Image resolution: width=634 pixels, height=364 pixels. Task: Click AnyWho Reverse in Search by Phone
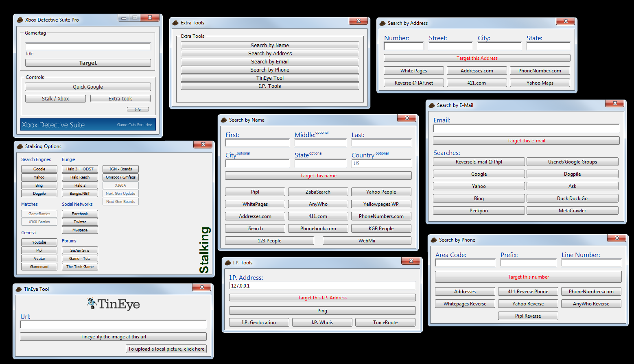pos(591,304)
